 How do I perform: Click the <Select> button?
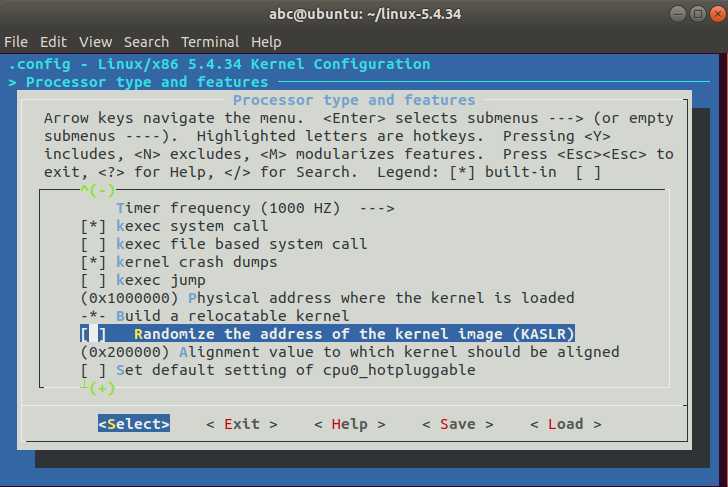pos(134,424)
